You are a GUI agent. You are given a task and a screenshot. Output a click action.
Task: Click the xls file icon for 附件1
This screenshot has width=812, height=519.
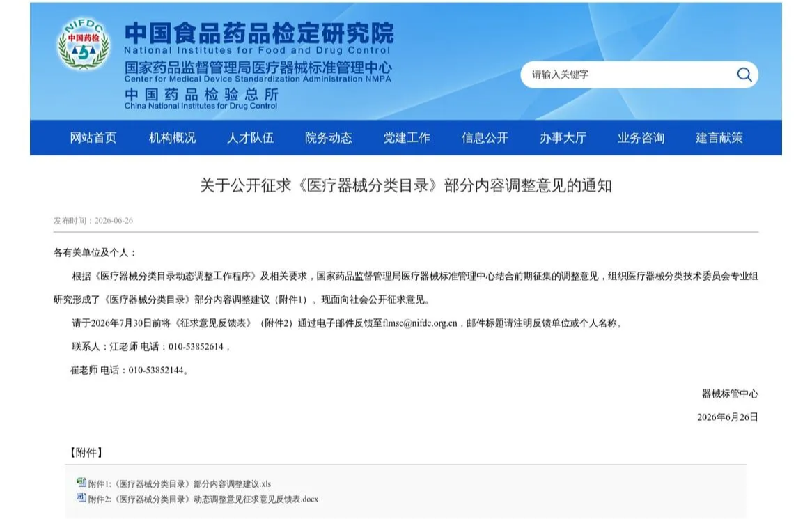81,482
